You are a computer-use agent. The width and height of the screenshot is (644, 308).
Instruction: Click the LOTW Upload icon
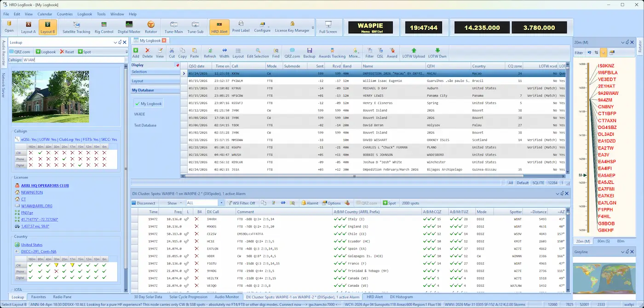(x=414, y=52)
